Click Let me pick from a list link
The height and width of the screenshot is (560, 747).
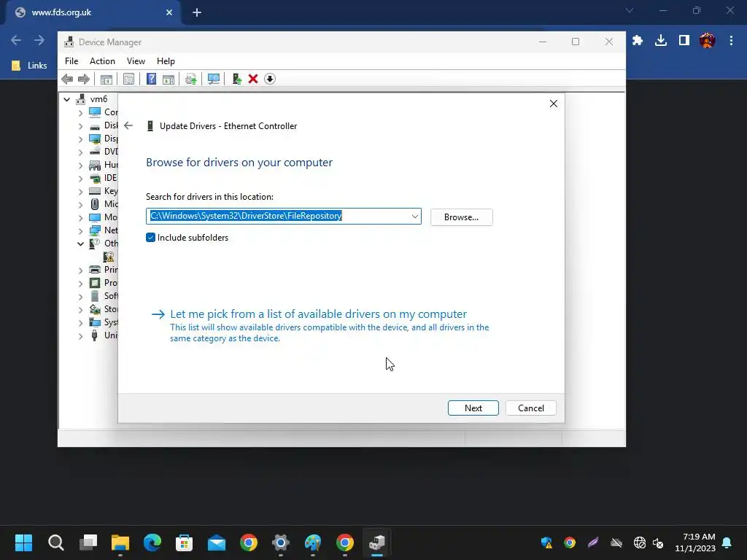click(318, 314)
